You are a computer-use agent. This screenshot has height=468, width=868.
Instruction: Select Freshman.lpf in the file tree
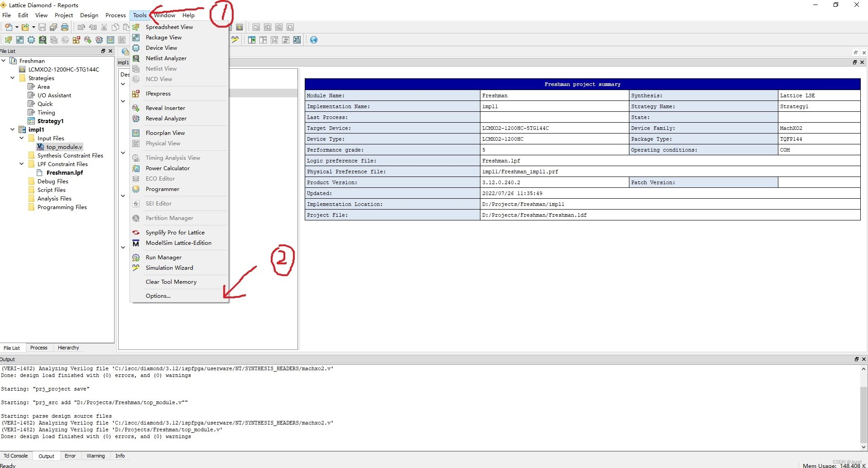pos(64,172)
